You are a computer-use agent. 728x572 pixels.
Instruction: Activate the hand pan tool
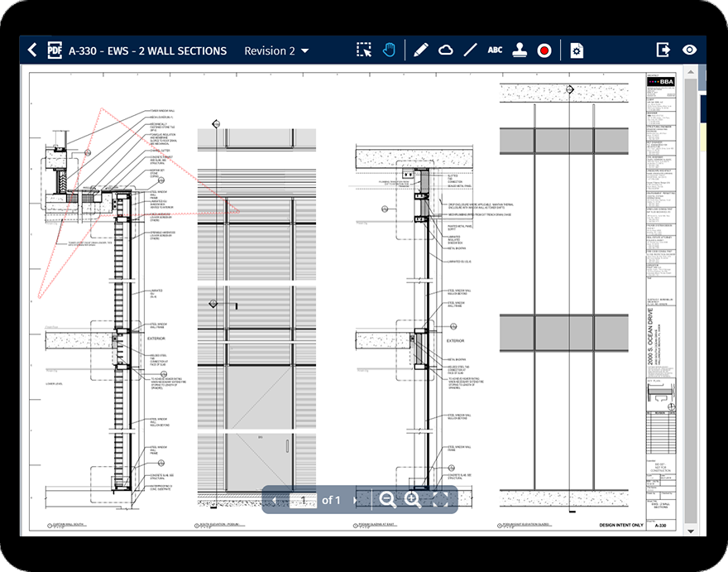(390, 50)
